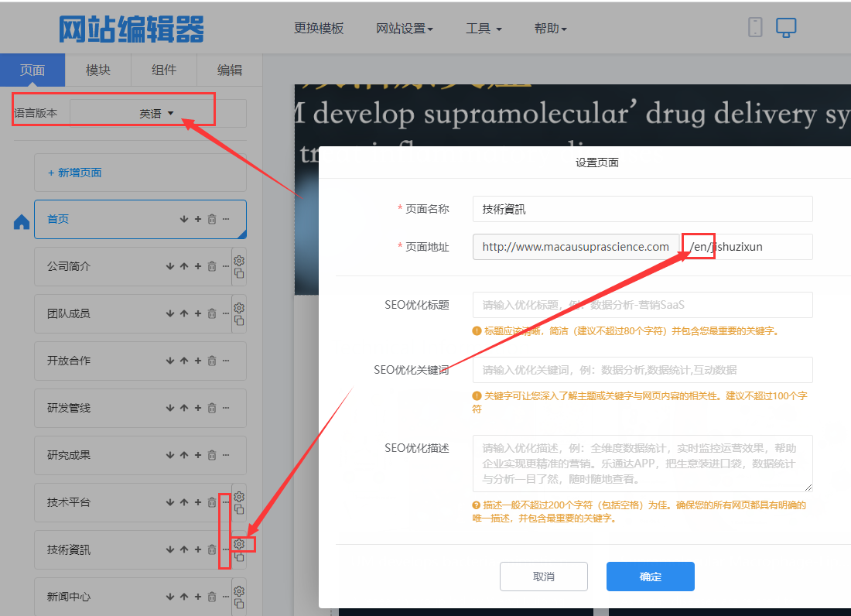The height and width of the screenshot is (616, 851).
Task: Add subpage under 研发管线 with plus
Action: coord(197,408)
